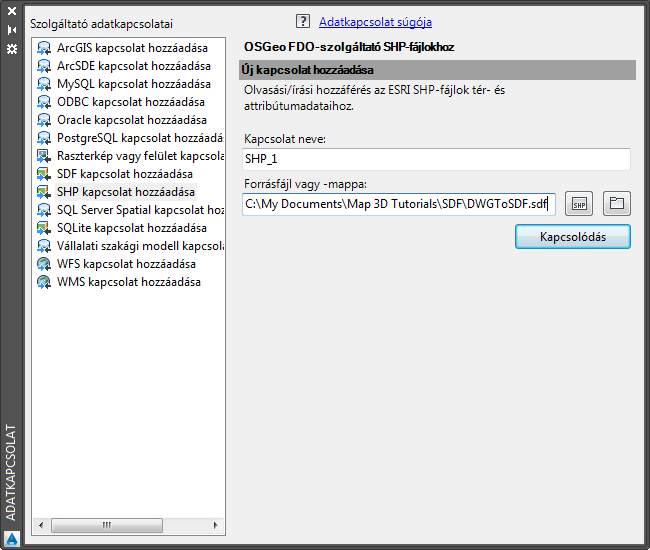Open the Adatkapcsolat súgója link
Image resolution: width=650 pixels, height=550 pixels.
pyautogui.click(x=375, y=21)
